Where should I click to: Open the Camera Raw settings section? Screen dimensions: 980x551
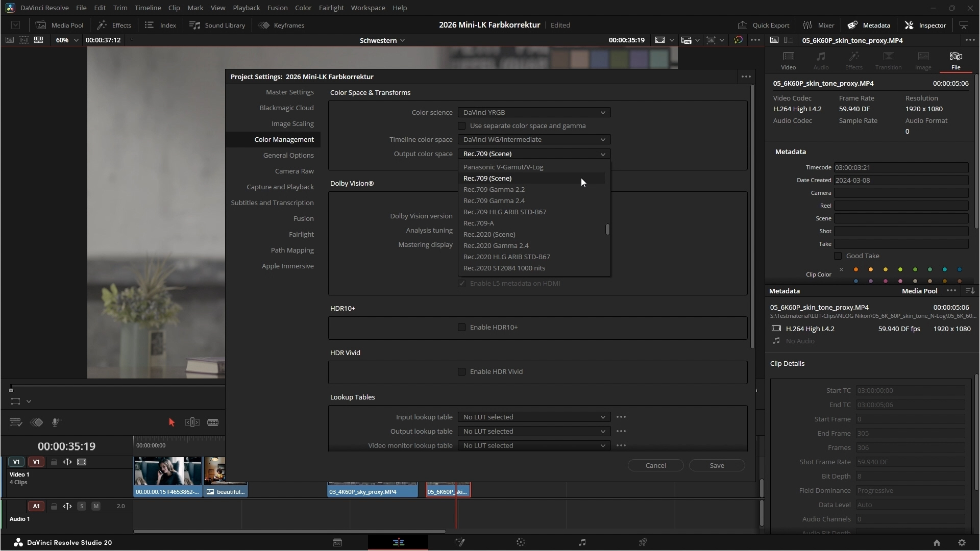pos(294,171)
